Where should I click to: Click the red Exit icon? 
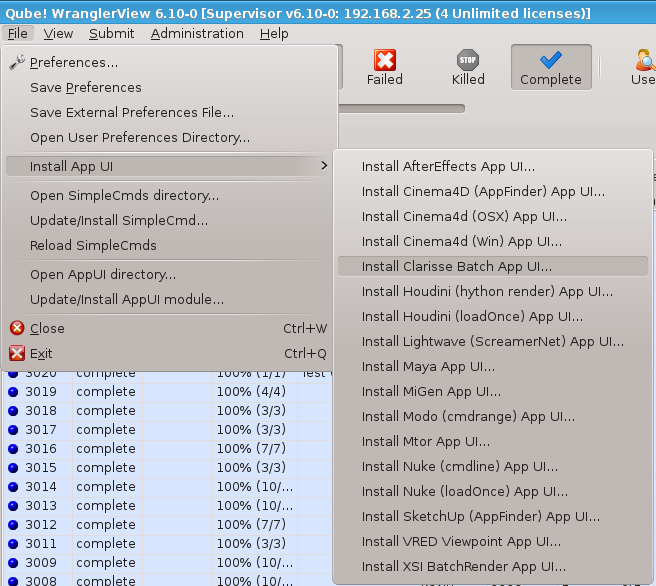coord(17,353)
